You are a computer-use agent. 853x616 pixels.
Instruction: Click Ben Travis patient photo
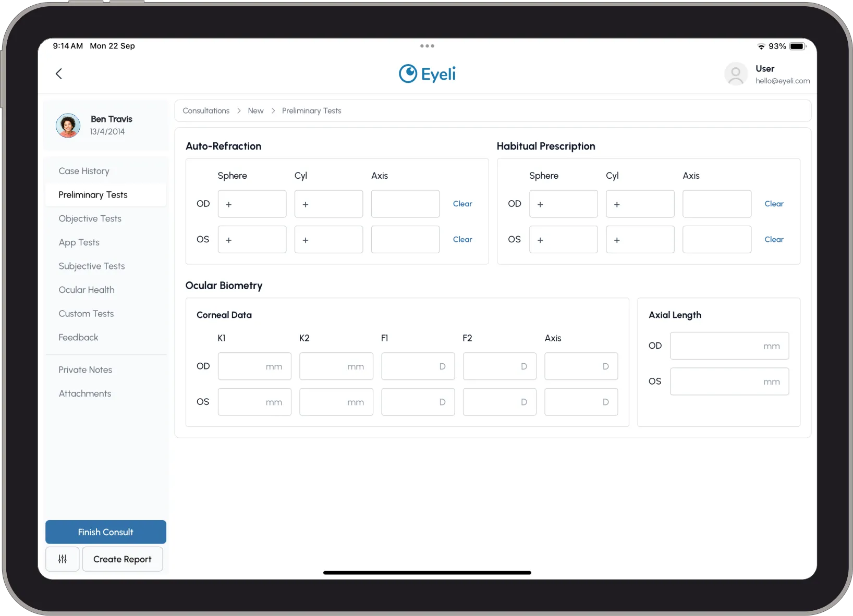68,126
